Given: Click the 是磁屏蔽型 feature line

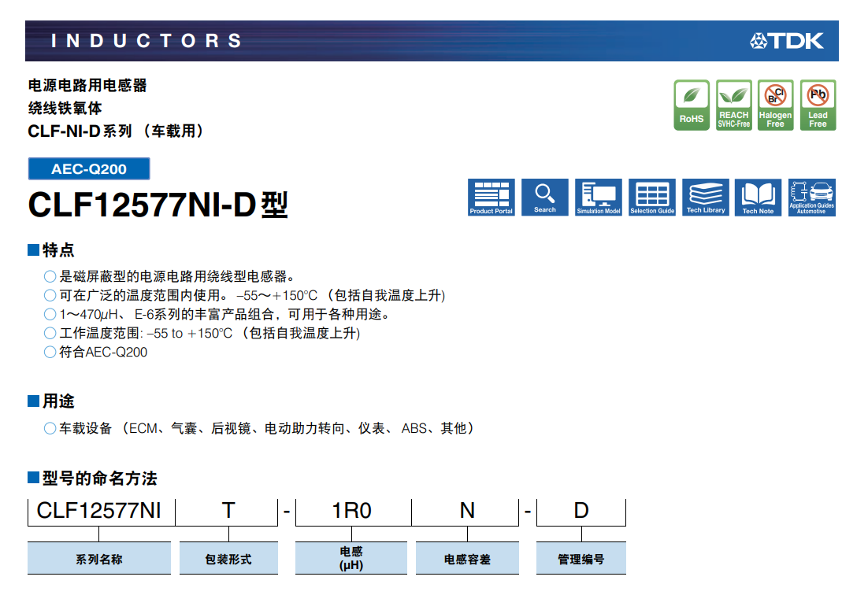Looking at the screenshot, I should point(169,276).
